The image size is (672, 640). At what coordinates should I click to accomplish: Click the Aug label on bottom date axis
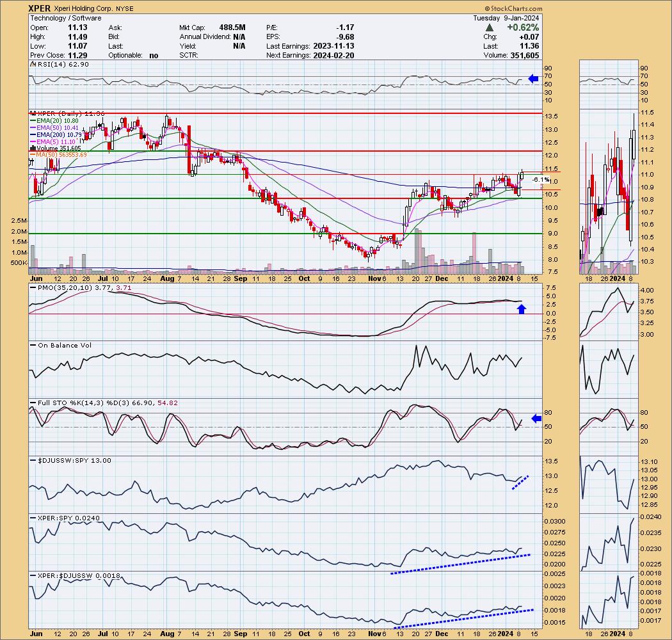(x=167, y=634)
